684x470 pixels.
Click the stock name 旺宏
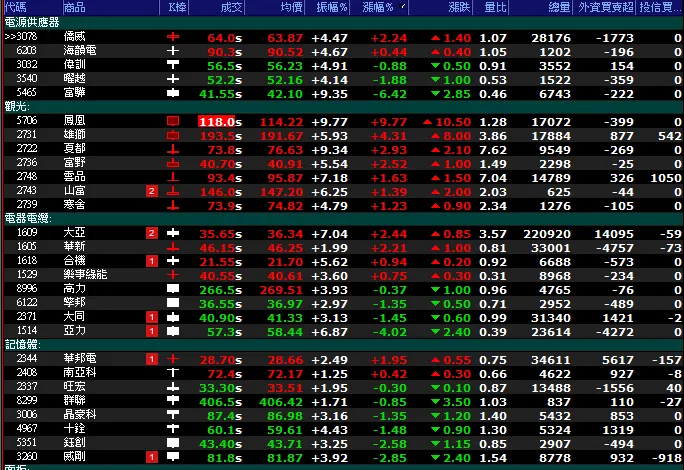point(74,386)
